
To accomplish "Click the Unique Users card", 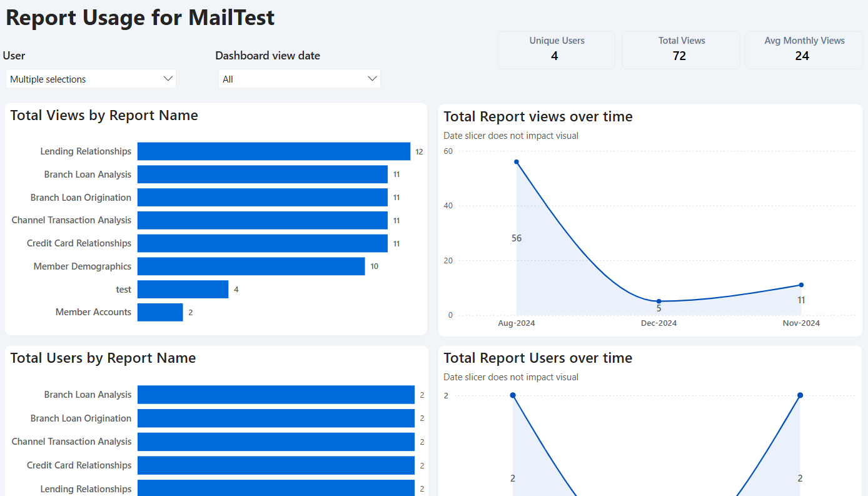I will pyautogui.click(x=557, y=49).
